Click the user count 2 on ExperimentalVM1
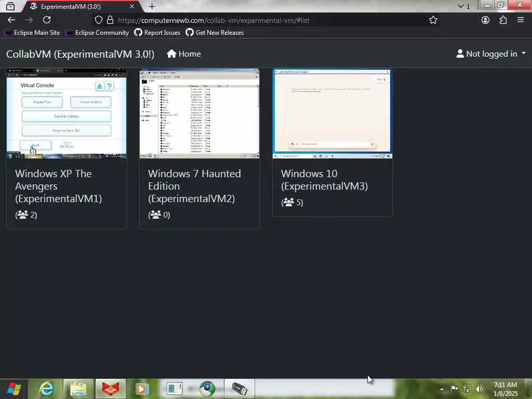 pos(26,215)
